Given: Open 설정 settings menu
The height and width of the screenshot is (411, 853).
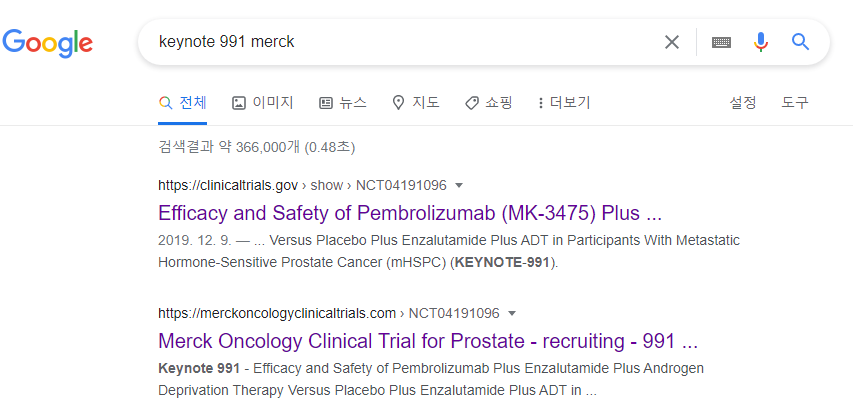Looking at the screenshot, I should pyautogui.click(x=743, y=102).
